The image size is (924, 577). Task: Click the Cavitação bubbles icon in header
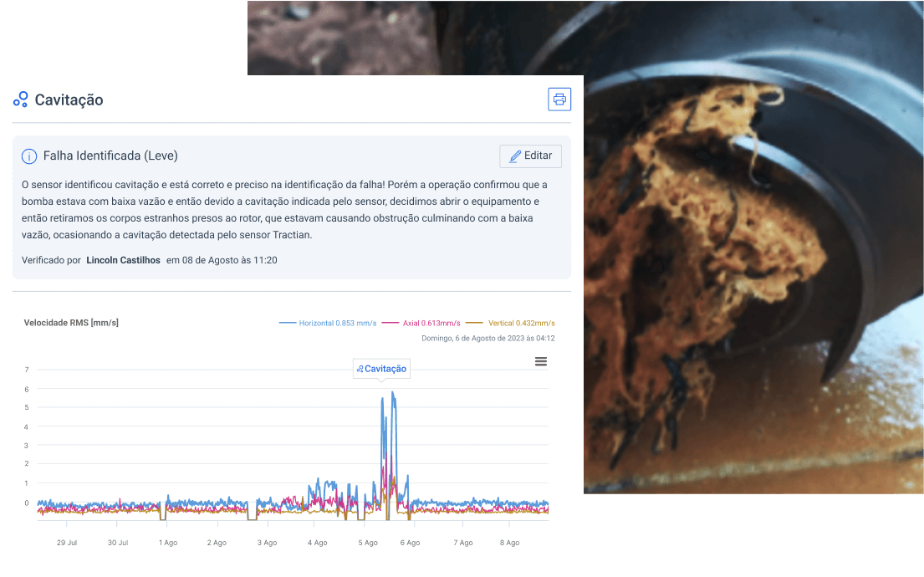(21, 100)
